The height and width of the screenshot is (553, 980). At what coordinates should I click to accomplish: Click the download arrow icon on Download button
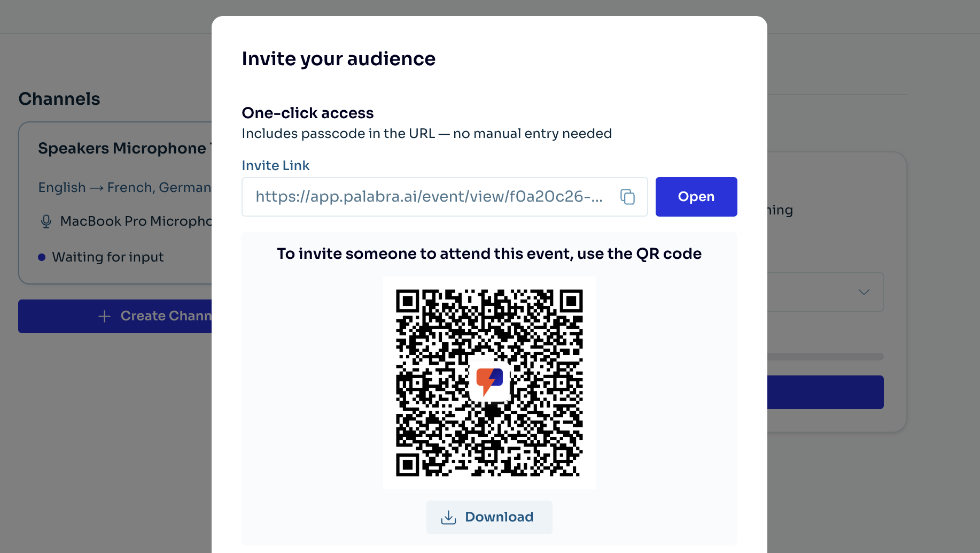(449, 517)
